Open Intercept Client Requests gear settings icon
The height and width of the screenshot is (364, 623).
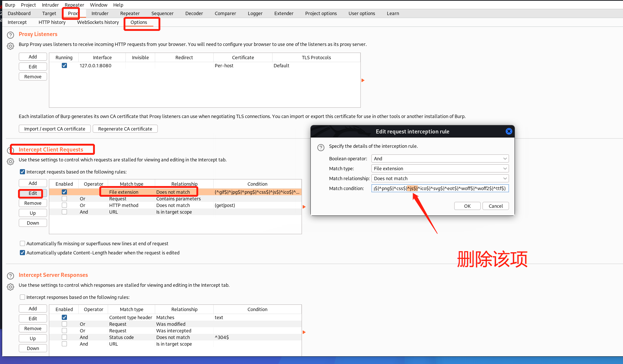click(11, 162)
